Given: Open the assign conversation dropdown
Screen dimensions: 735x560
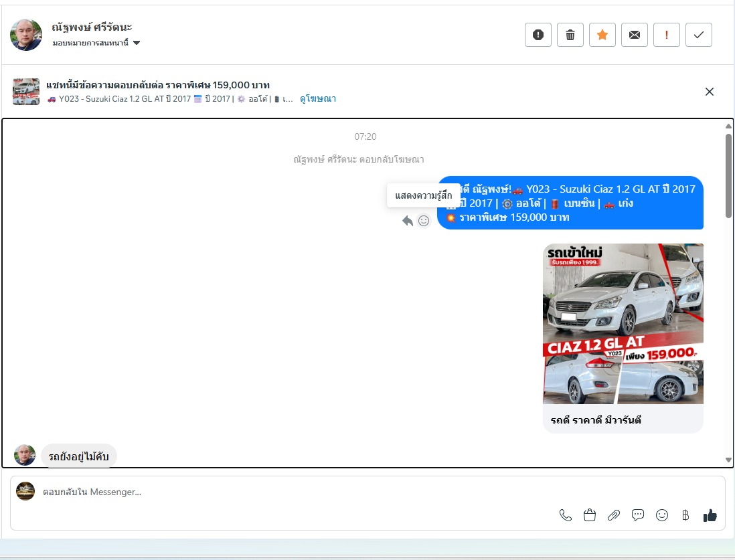Looking at the screenshot, I should coord(96,43).
